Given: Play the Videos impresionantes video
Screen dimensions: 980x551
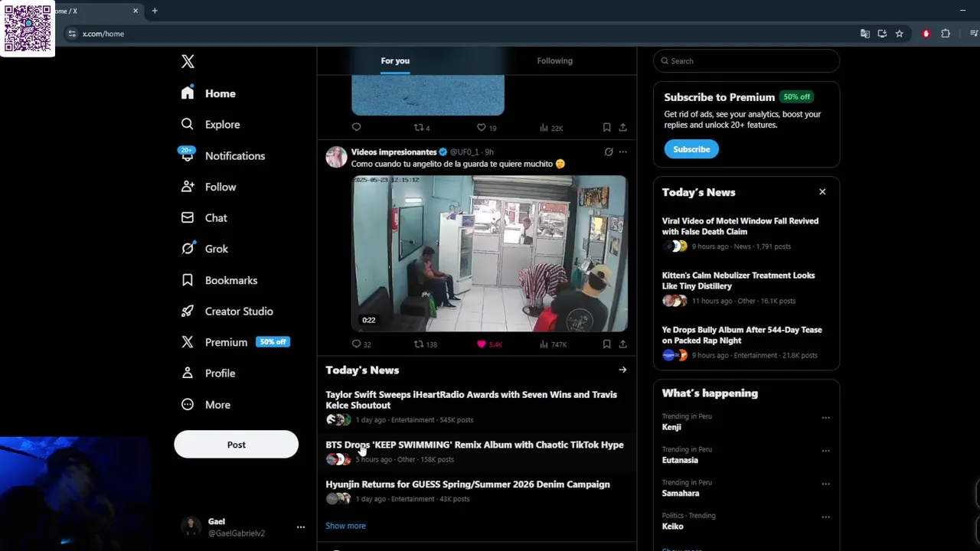Looking at the screenshot, I should coord(489,253).
